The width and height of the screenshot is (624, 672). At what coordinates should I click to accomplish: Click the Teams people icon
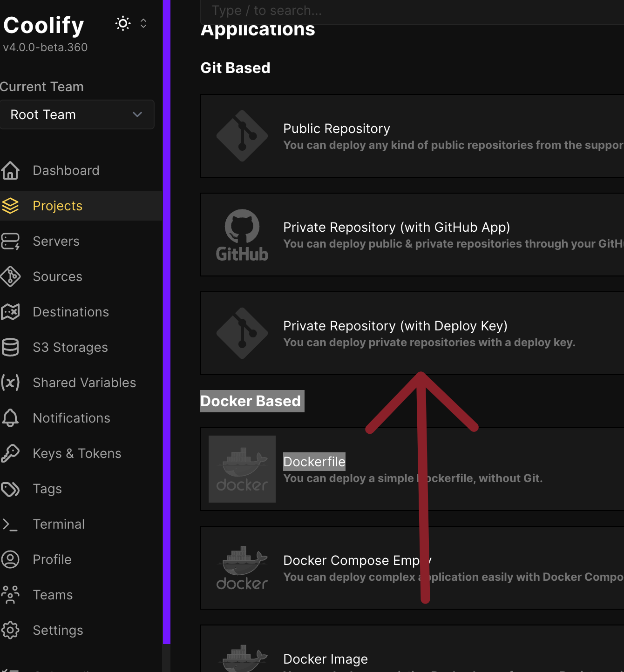[x=10, y=595]
